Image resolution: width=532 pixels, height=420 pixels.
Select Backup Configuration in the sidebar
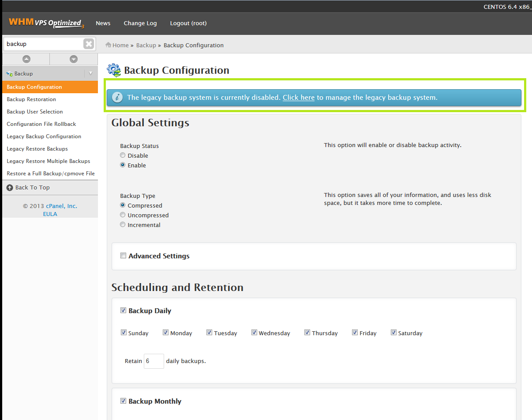pos(50,87)
